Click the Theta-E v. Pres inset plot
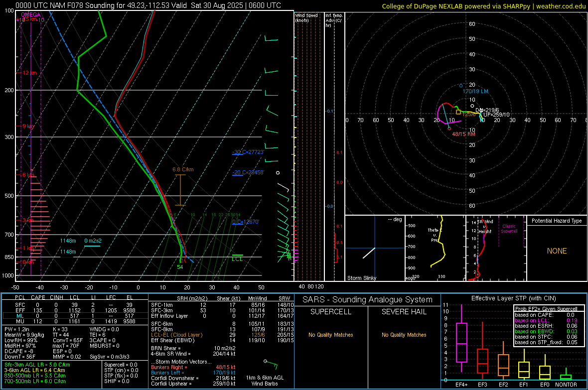The width and height of the screenshot is (588, 390). coord(435,248)
